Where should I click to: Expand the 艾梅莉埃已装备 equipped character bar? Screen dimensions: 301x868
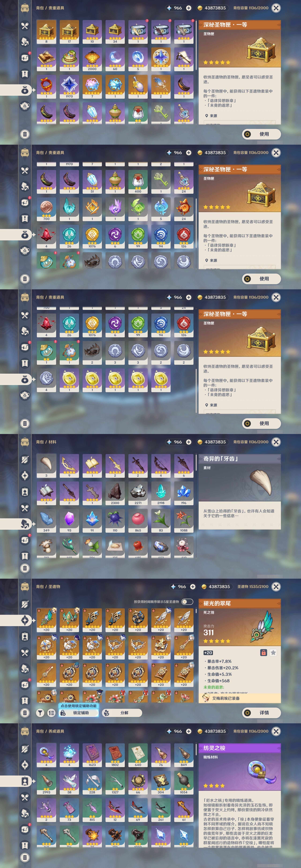tap(239, 698)
